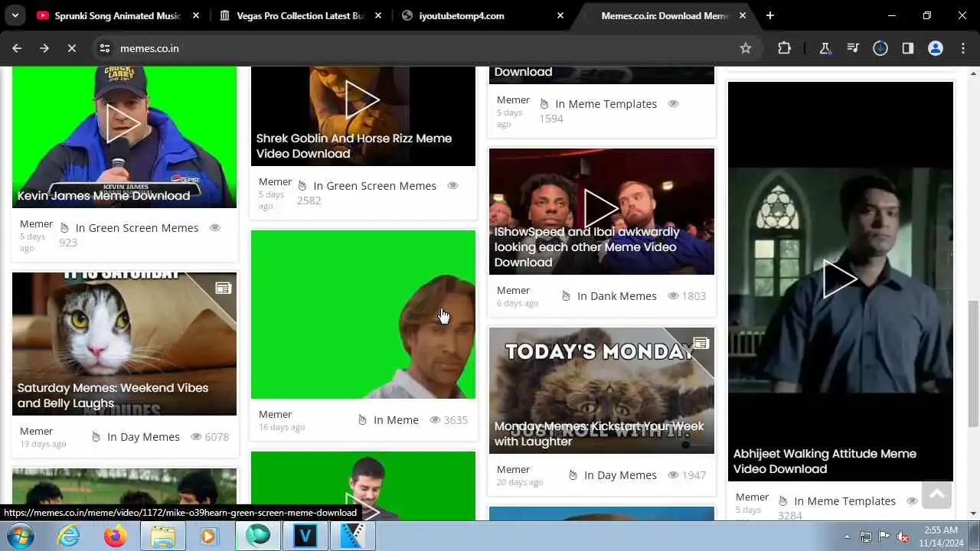Play the IShowSpeed and Ibai meme video
This screenshot has width=980, height=551.
tap(601, 208)
